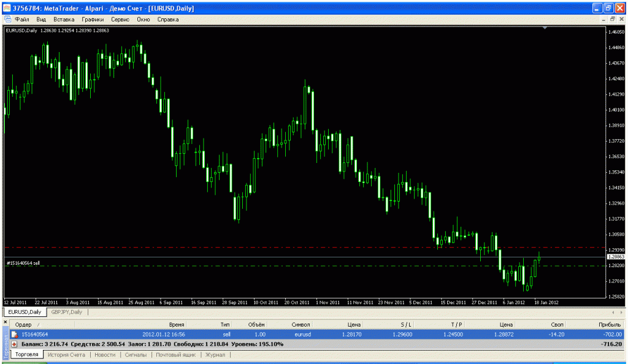Click the balance row icon in terminal
Image resolution: width=628 pixels, height=364 pixels.
point(14,344)
